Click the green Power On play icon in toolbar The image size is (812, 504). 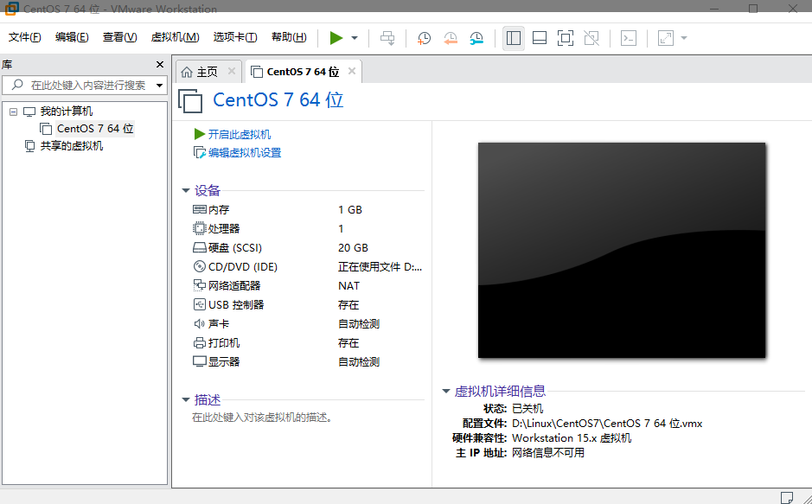pyautogui.click(x=336, y=38)
